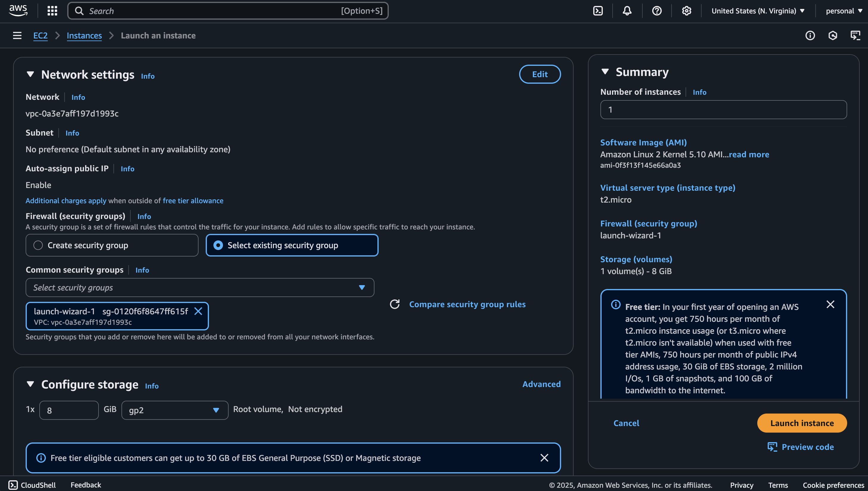868x491 pixels.
Task: Open Common security groups Info link
Action: (x=142, y=270)
